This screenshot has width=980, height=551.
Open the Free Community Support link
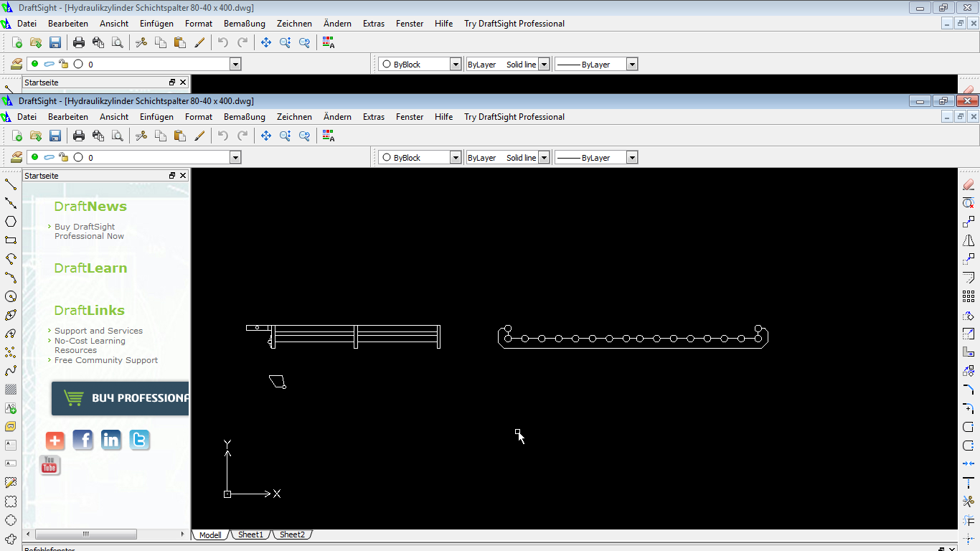pyautogui.click(x=105, y=360)
